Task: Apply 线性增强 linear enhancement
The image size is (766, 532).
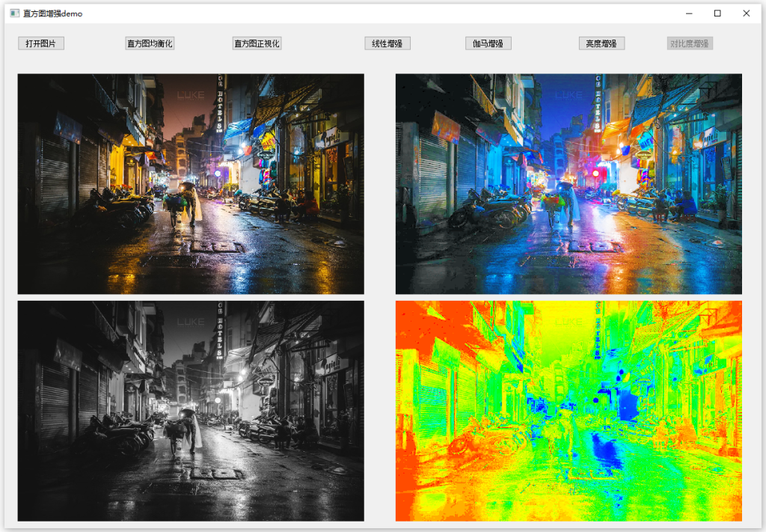Action: click(387, 43)
